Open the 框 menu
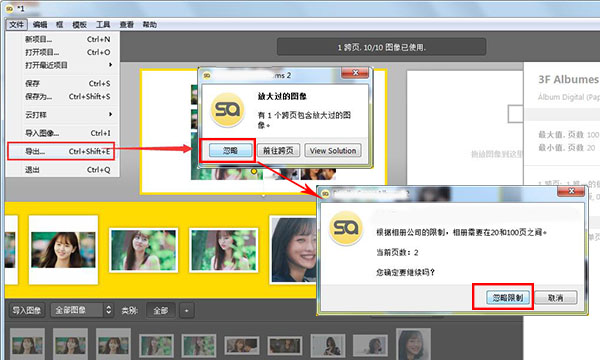 tap(59, 25)
